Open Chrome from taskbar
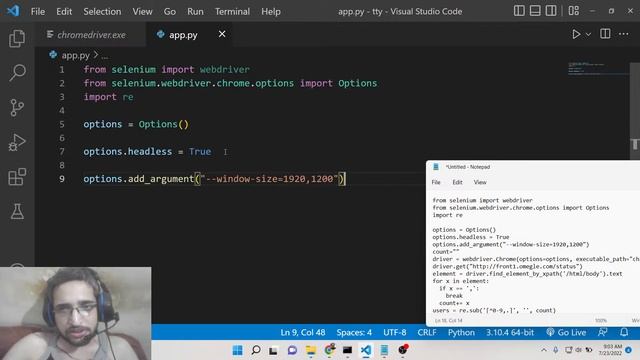 (x=329, y=349)
